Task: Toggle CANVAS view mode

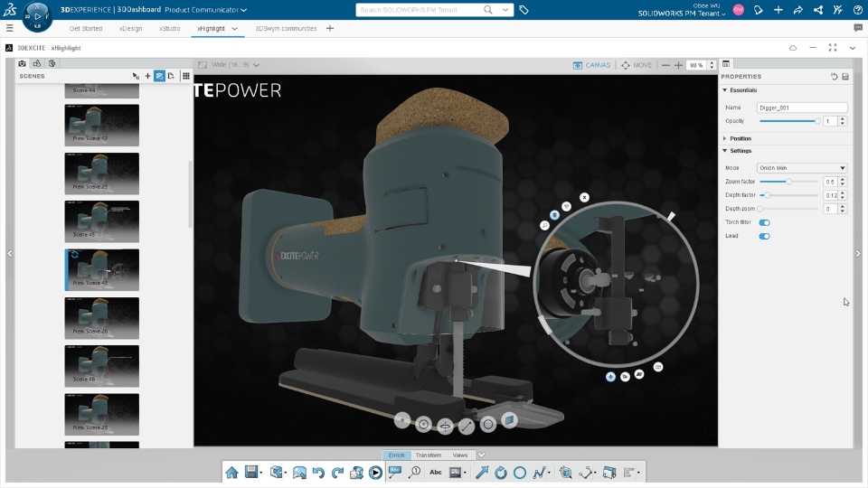Action: pyautogui.click(x=591, y=65)
